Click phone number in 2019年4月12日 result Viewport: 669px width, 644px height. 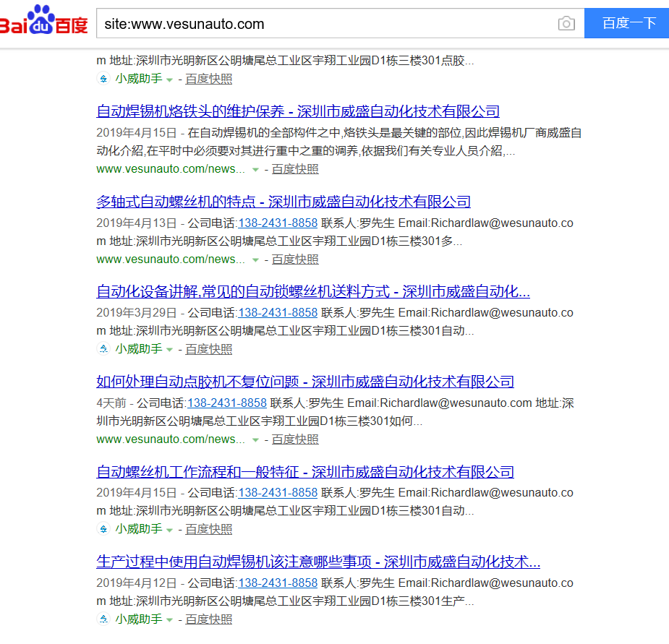(x=278, y=583)
